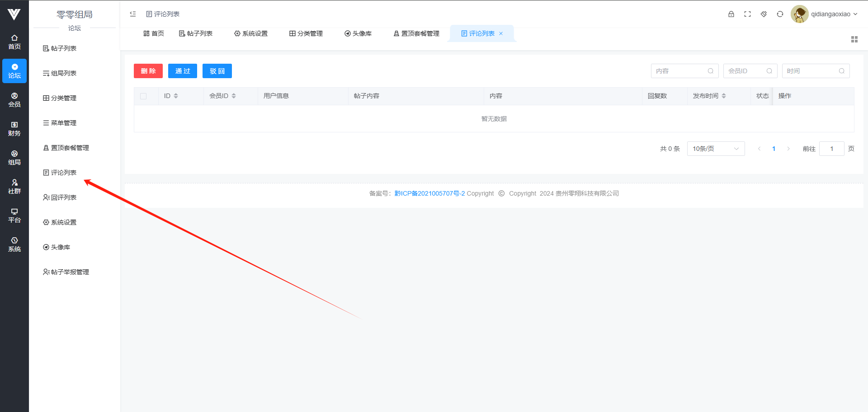Open the grid tabs menu icon
868x412 pixels.
pyautogui.click(x=854, y=39)
